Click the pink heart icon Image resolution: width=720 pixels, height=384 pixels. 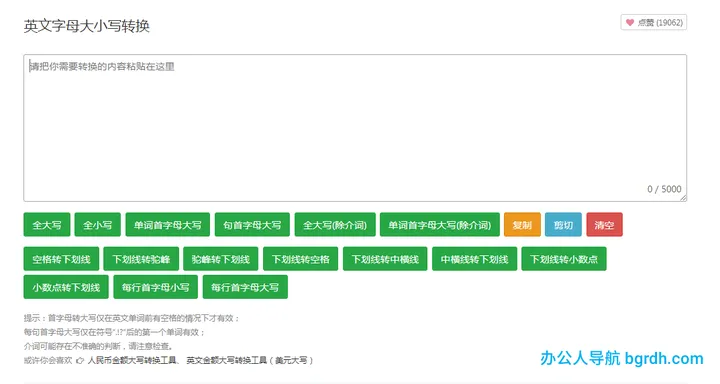pyautogui.click(x=630, y=23)
